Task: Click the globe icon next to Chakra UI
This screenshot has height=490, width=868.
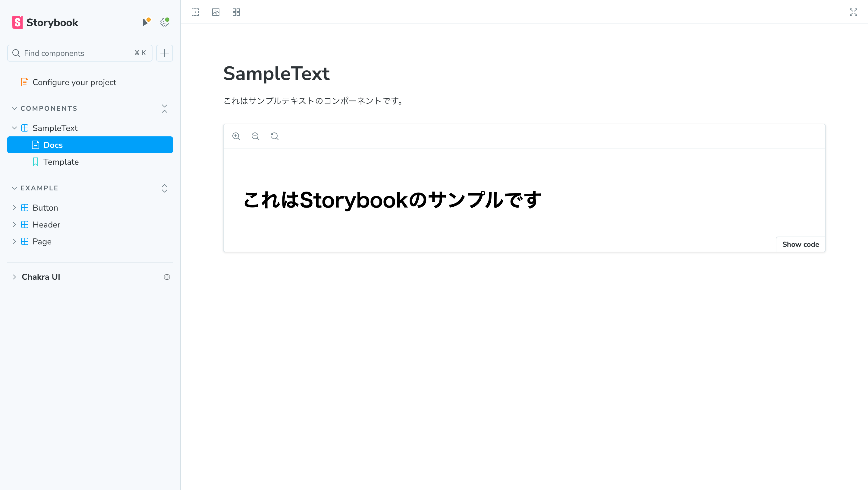Action: (x=167, y=277)
